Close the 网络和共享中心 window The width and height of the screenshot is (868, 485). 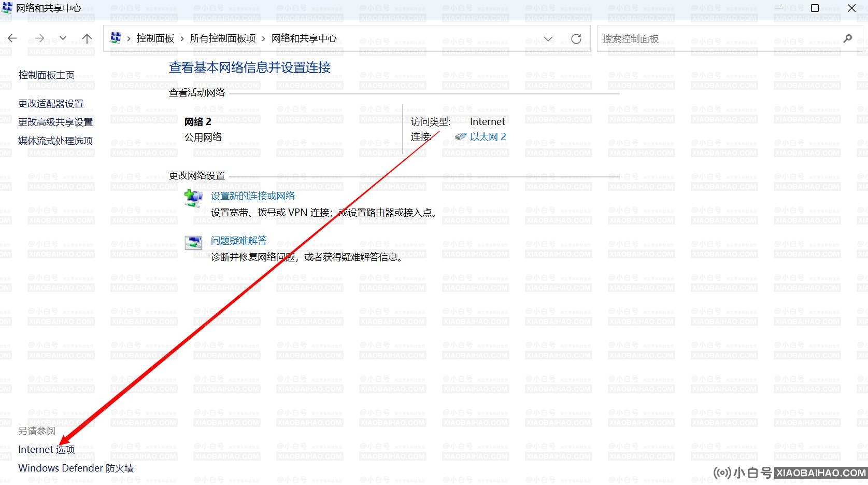click(851, 8)
